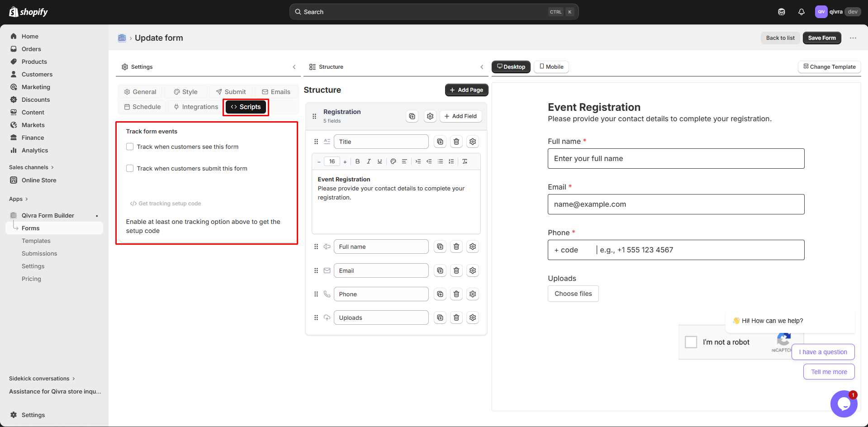The height and width of the screenshot is (427, 868).
Task: Duplicate the Phone field
Action: pos(440,294)
